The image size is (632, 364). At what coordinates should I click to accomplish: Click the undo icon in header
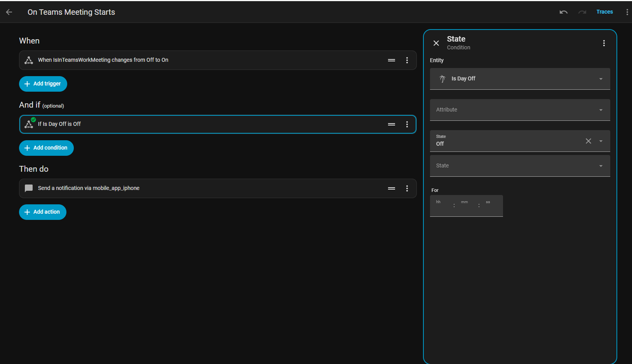pyautogui.click(x=564, y=12)
